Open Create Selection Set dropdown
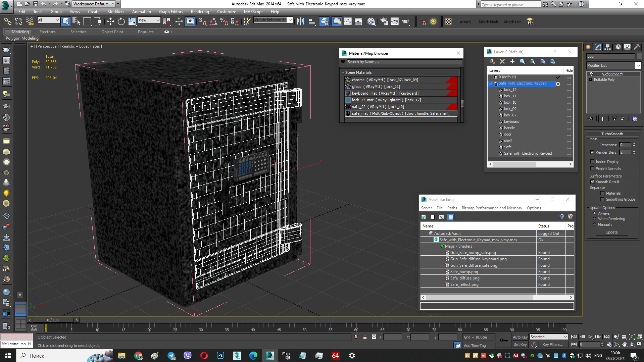Screen dimensions: 644x362 [x=290, y=20]
